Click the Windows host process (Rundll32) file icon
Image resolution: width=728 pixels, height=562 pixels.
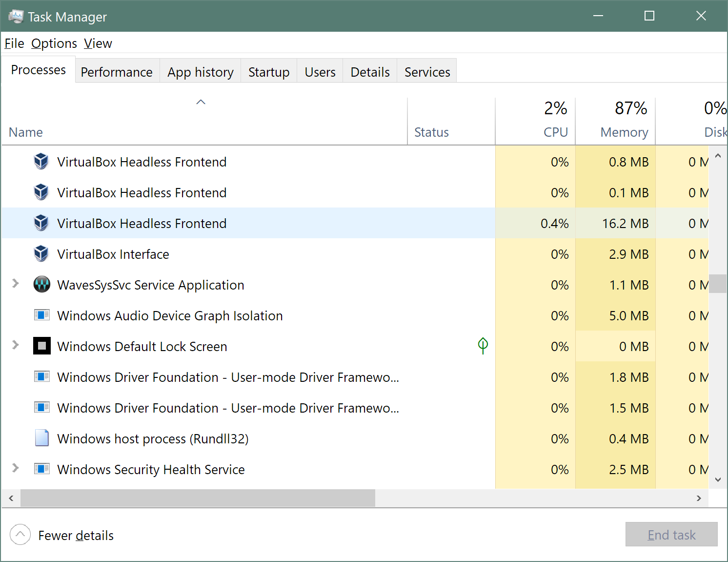tap(42, 438)
